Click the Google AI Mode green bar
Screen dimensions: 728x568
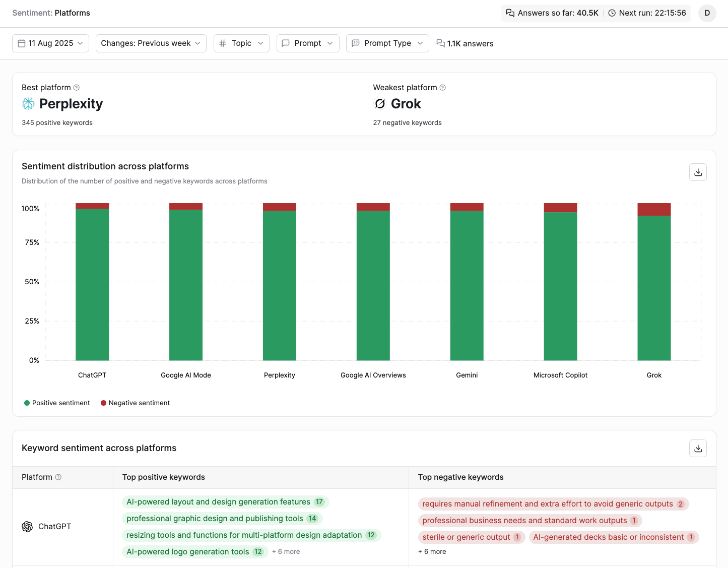pos(186,285)
